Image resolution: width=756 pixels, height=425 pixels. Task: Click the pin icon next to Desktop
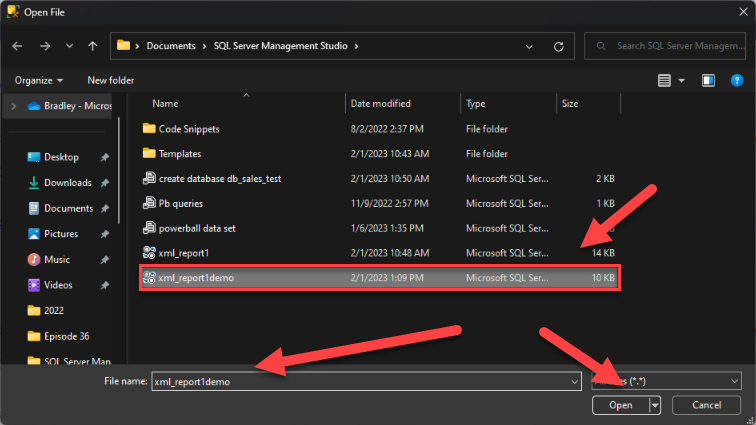pos(105,157)
